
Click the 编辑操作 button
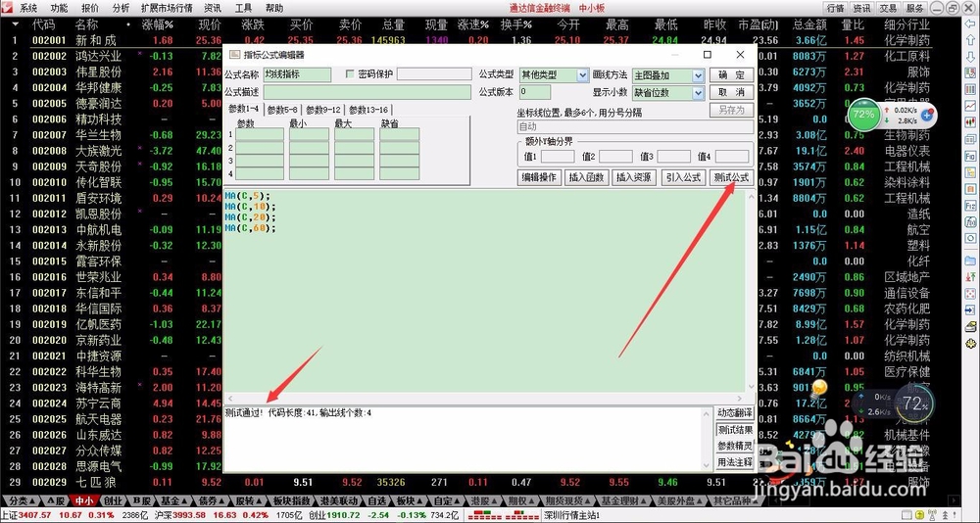(x=539, y=177)
